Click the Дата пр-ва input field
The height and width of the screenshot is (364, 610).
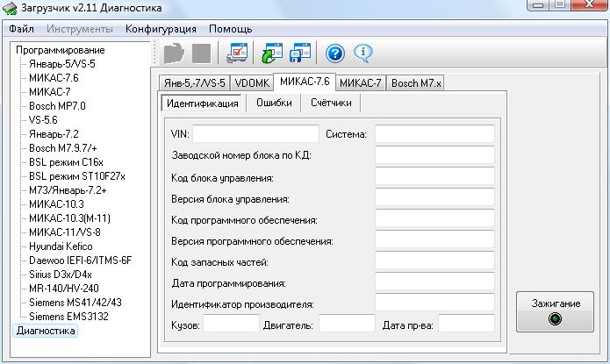click(466, 323)
